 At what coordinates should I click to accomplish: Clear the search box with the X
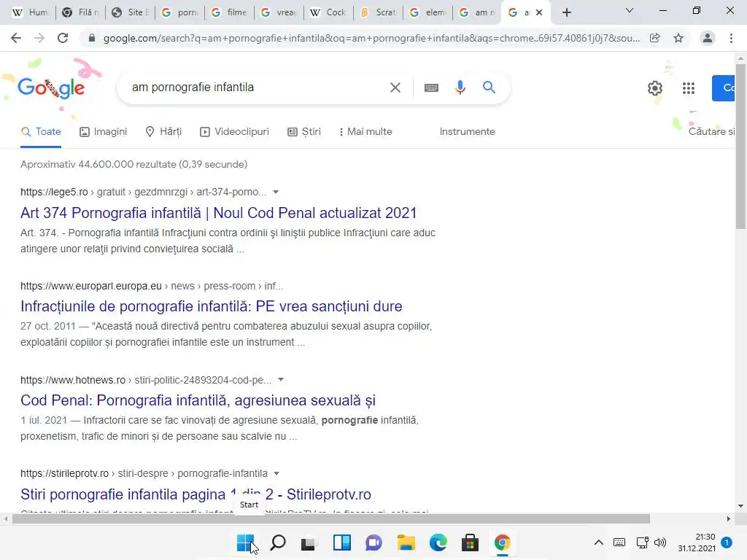pos(395,87)
